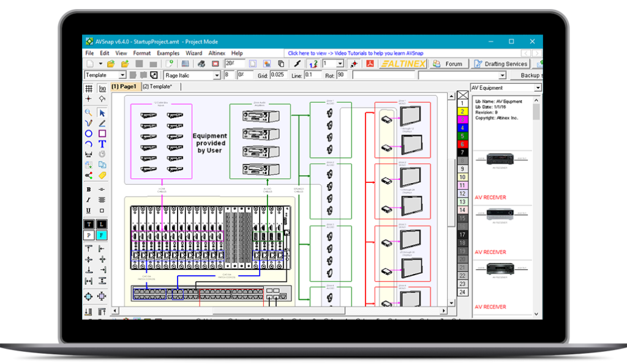Expand the Rage Italic font dropdown
The height and width of the screenshot is (364, 627).
coord(217,75)
